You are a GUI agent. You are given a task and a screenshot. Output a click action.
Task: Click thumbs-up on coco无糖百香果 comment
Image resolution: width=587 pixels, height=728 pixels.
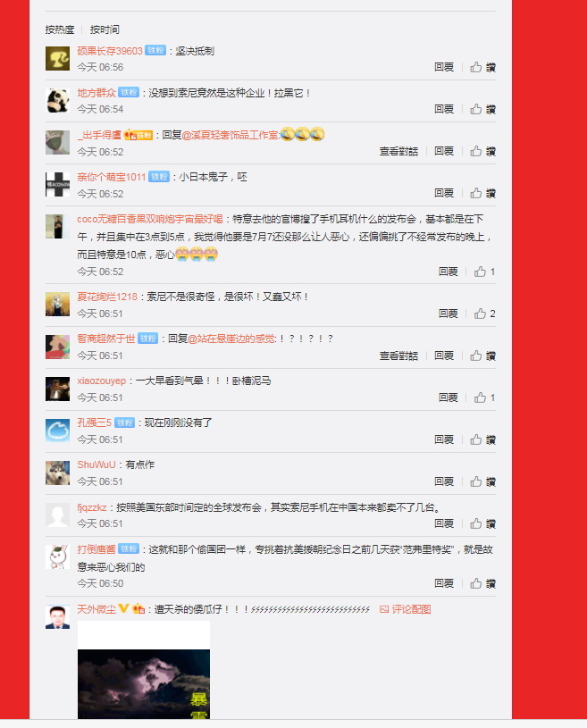tap(484, 272)
